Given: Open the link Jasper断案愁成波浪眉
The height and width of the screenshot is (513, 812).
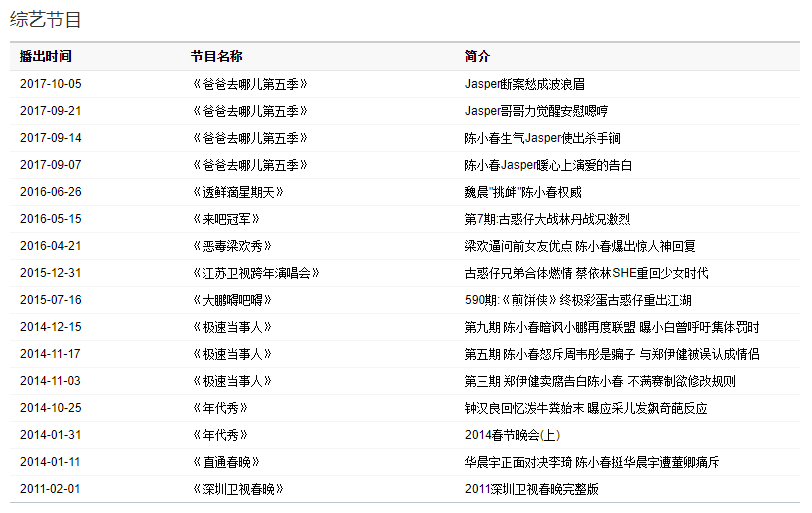Looking at the screenshot, I should pos(524,84).
